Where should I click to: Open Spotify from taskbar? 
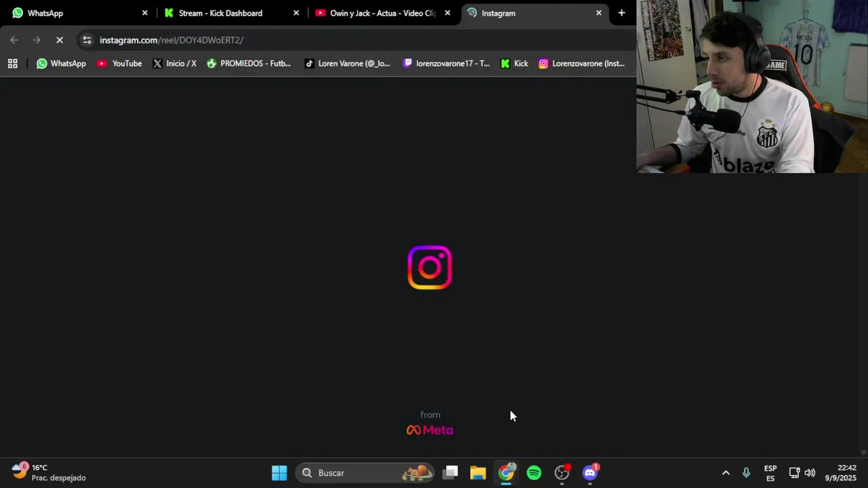[x=534, y=472]
